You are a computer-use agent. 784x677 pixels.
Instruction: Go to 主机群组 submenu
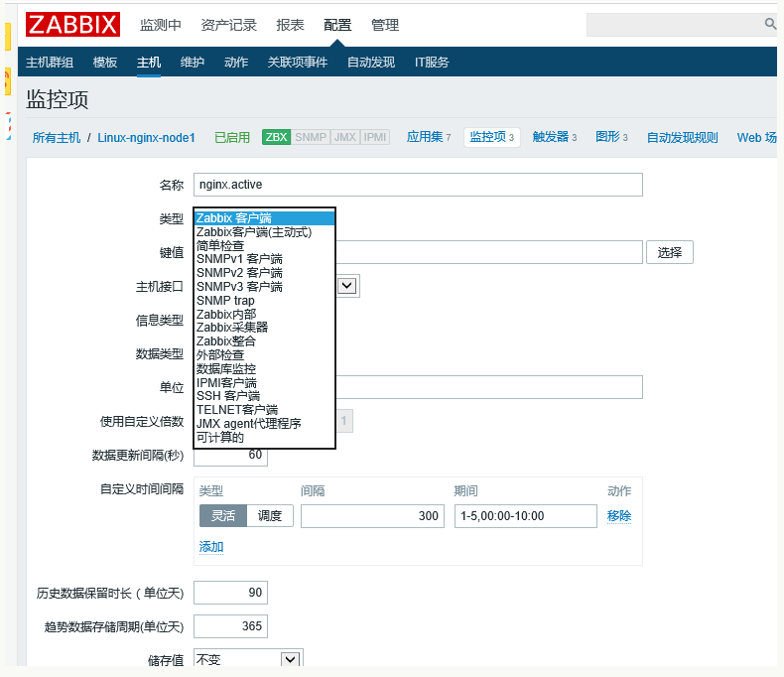point(50,62)
